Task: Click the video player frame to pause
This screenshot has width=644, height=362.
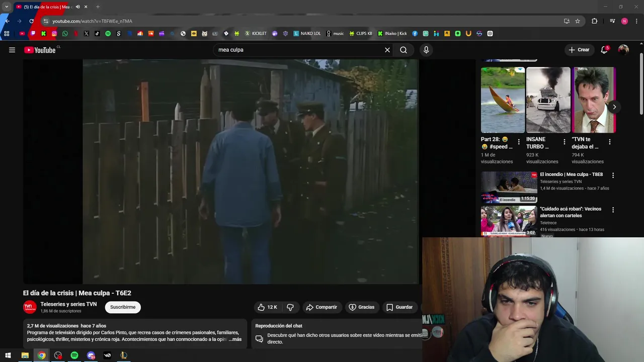Action: [221, 171]
